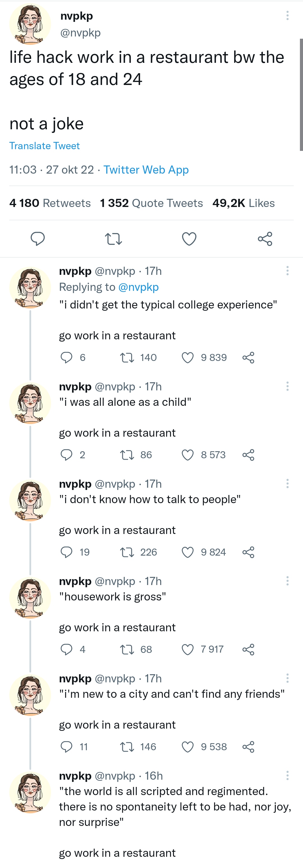View the 4 180 Retweets list
303x868 pixels.
point(50,203)
